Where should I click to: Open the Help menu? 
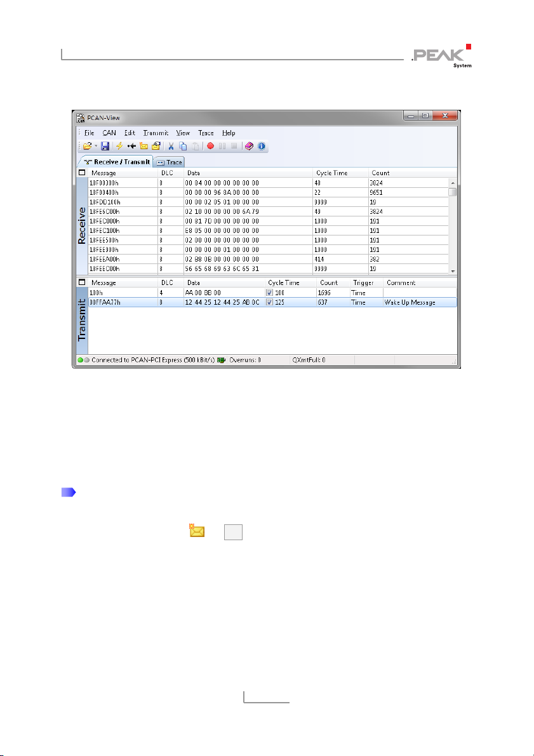pyautogui.click(x=229, y=133)
